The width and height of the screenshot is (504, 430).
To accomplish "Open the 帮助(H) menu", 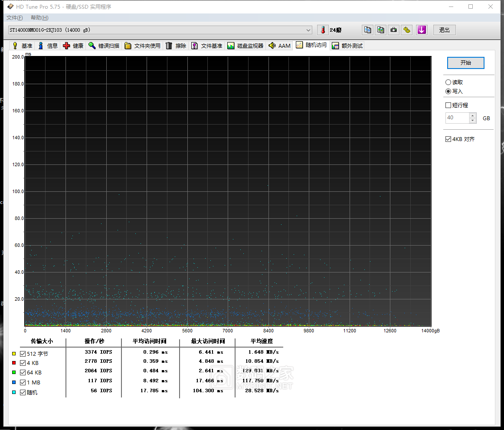I will click(x=39, y=18).
